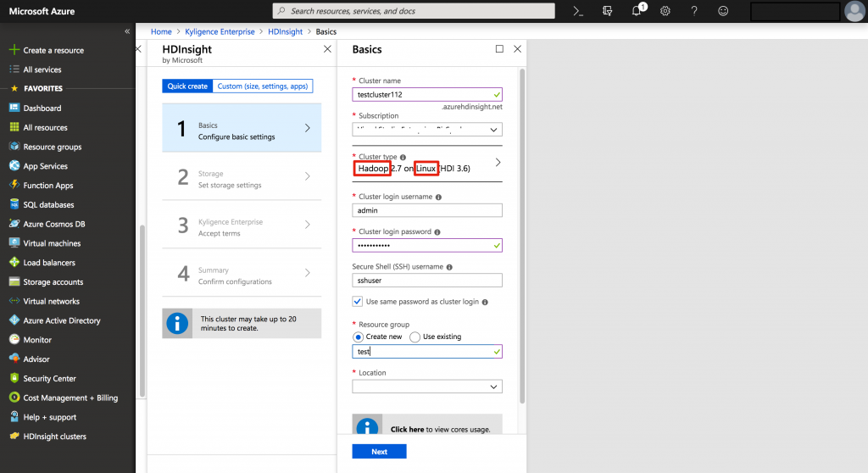Open the Subscription dropdown
The width and height of the screenshot is (868, 473).
[x=427, y=130]
